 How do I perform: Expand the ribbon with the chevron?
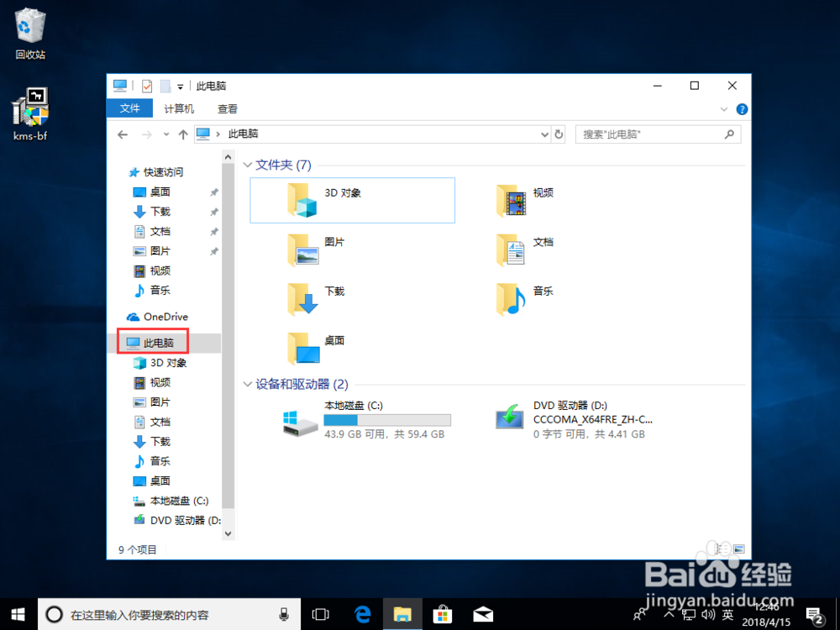click(724, 109)
